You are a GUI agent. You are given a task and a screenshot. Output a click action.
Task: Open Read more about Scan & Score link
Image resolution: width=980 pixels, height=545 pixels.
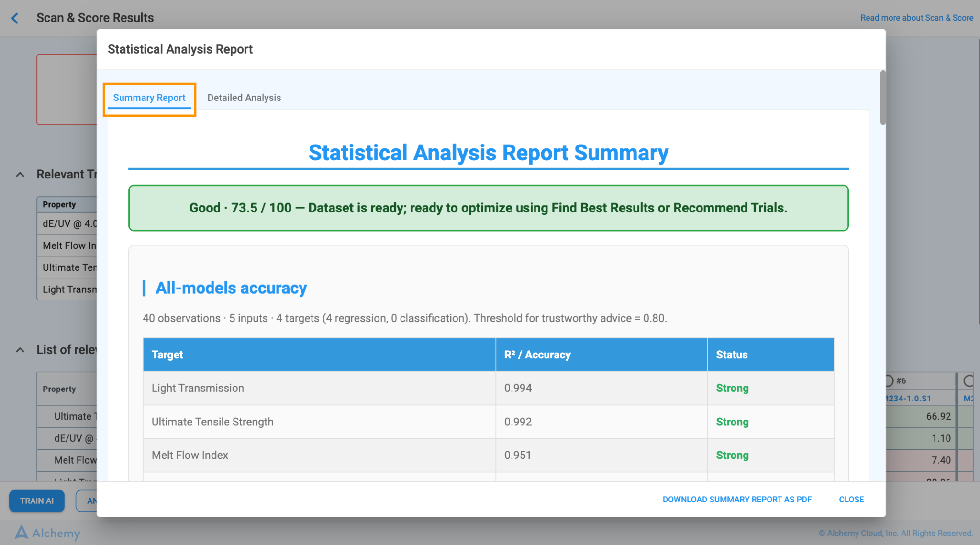tap(917, 18)
